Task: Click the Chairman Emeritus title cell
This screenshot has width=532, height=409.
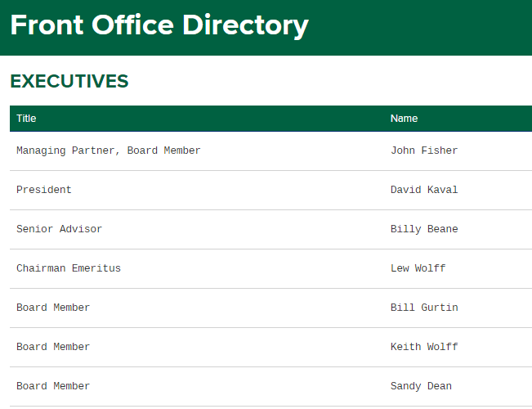Action: tap(69, 268)
